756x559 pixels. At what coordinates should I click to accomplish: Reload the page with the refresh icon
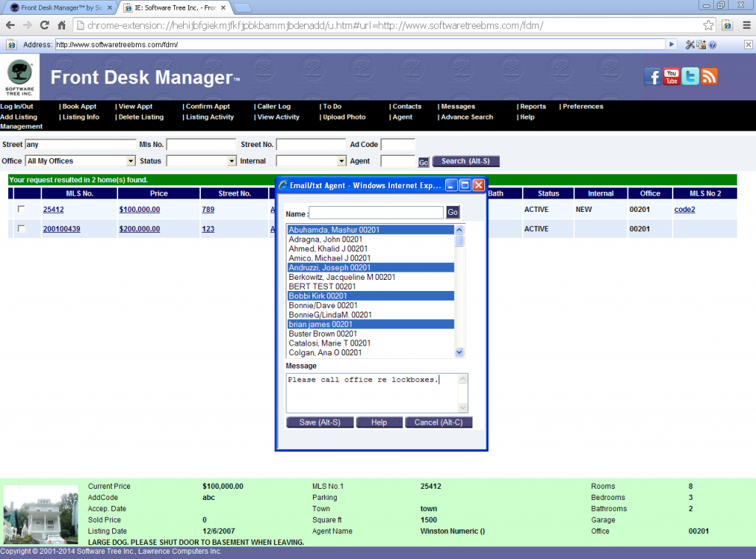[44, 25]
